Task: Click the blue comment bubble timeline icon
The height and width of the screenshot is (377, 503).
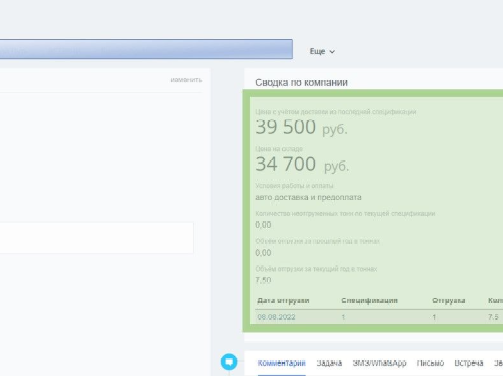Action: (229, 362)
